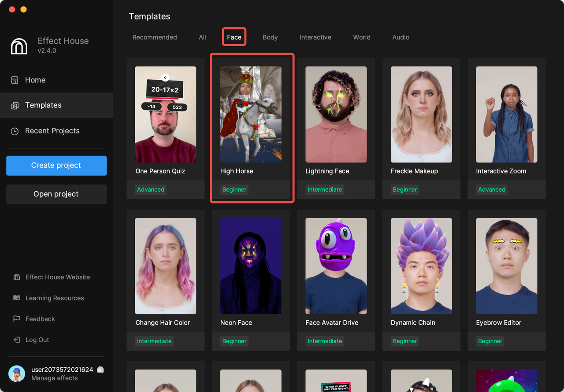Click the Beginner tag on Eyebrow Editor
564x392 pixels.
click(490, 341)
